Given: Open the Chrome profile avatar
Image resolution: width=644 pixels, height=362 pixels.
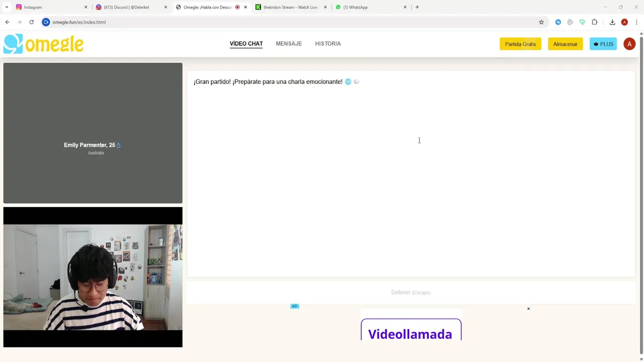Looking at the screenshot, I should 624,22.
